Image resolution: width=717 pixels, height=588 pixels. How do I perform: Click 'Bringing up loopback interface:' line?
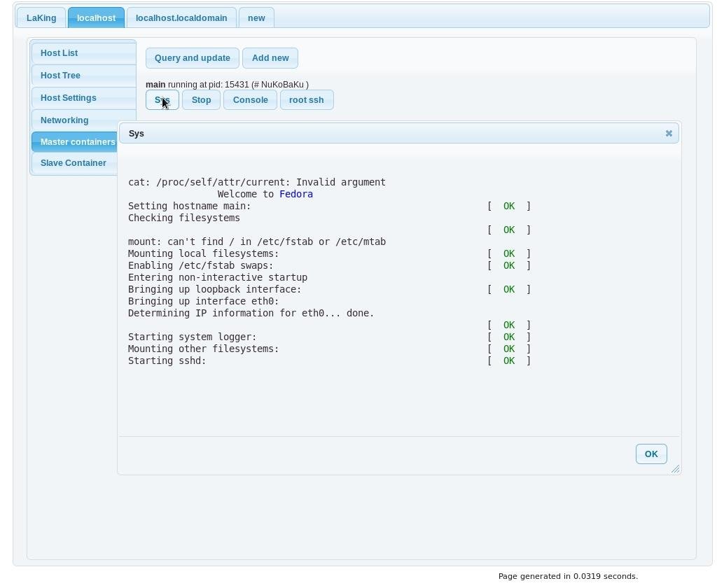[215, 289]
